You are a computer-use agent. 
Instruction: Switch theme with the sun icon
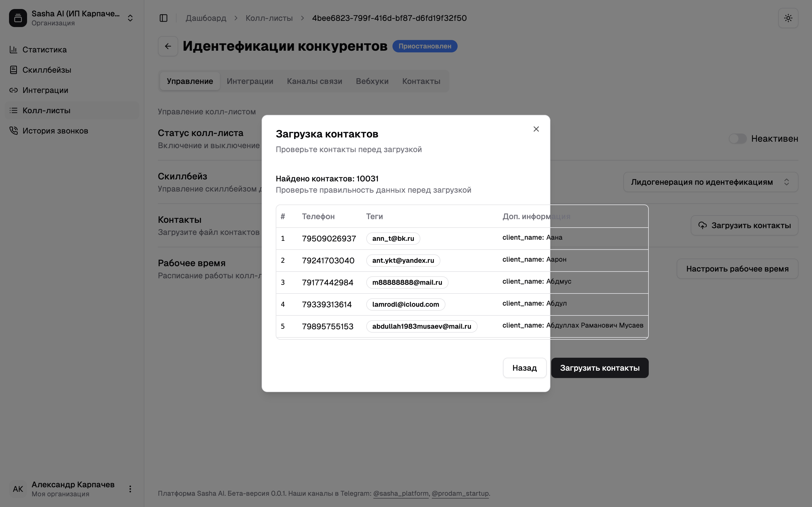[x=788, y=18]
